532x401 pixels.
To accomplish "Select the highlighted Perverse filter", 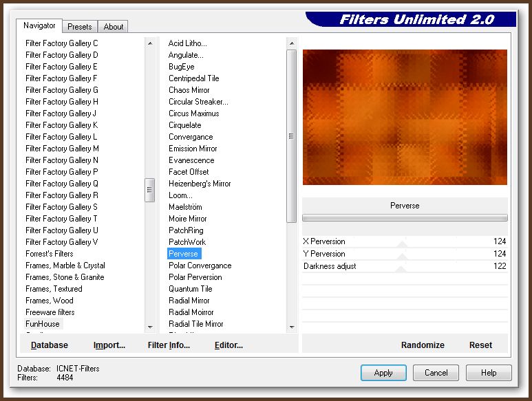I will pos(183,254).
